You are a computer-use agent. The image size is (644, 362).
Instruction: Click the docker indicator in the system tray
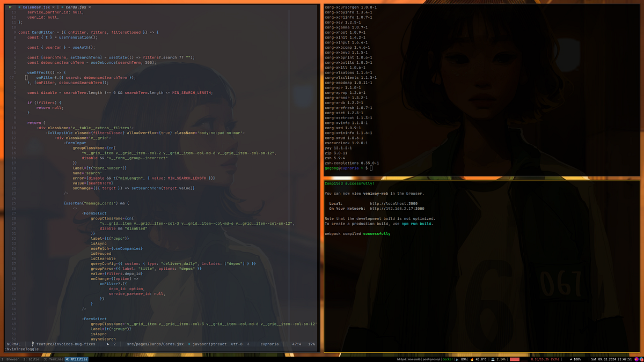[x=447, y=358]
